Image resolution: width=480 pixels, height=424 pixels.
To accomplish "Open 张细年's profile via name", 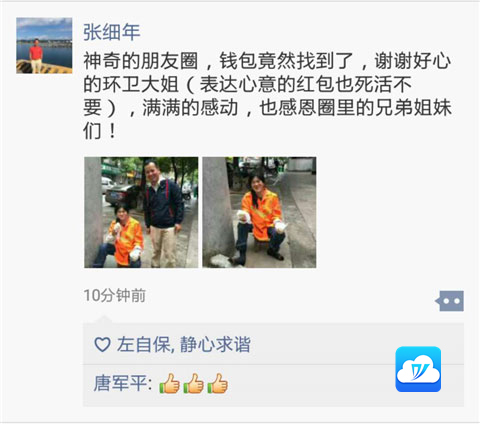I will (112, 32).
